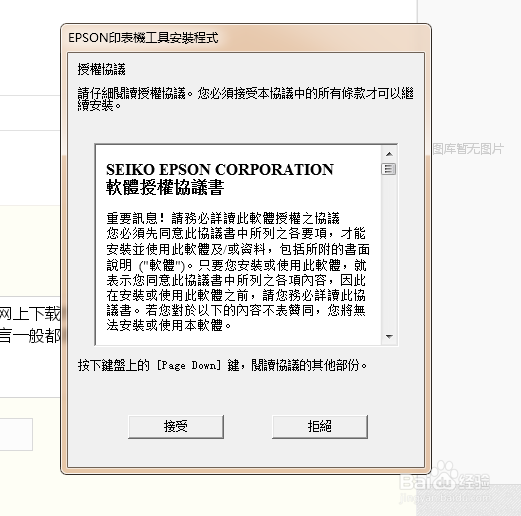Click the license agreement scrollbar thumb
Screen dimensions: 521x516
(x=389, y=169)
